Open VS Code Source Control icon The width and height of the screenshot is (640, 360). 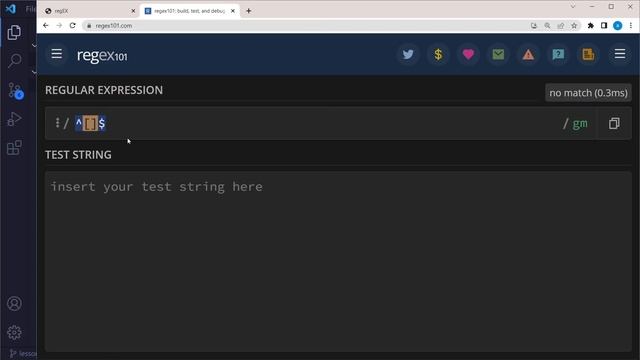15,91
